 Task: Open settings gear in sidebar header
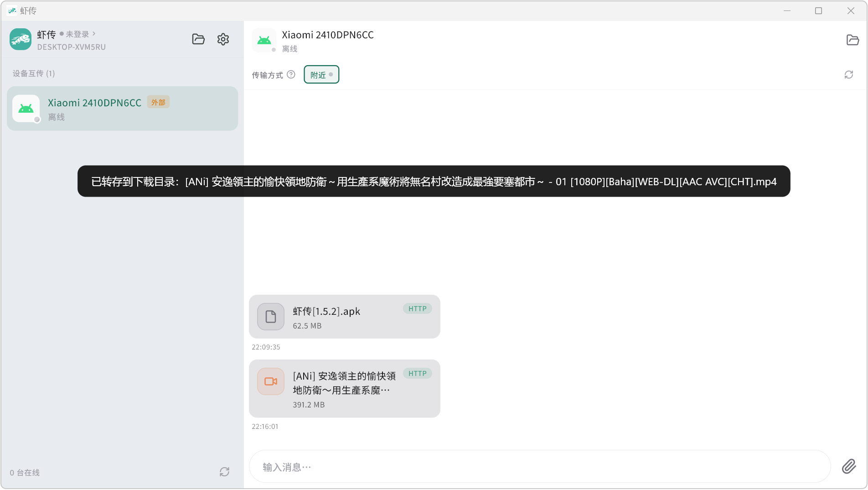(223, 39)
